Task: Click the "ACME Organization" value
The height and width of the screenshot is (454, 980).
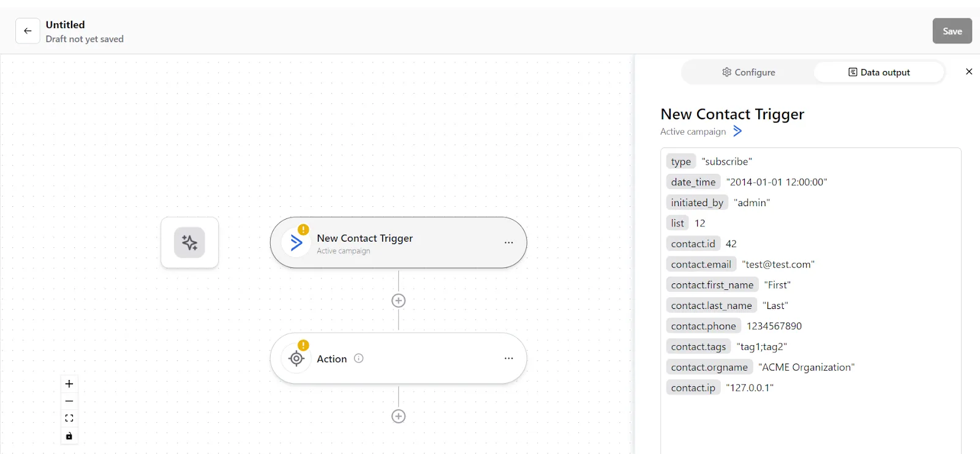Action: tap(807, 367)
